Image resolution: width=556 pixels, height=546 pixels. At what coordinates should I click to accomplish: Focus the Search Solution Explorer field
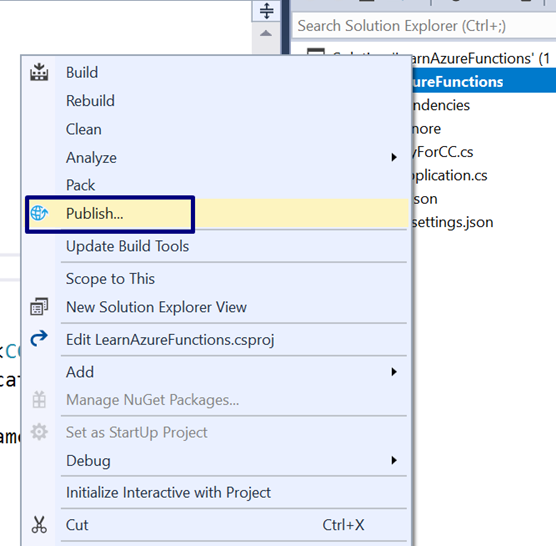pos(424,26)
